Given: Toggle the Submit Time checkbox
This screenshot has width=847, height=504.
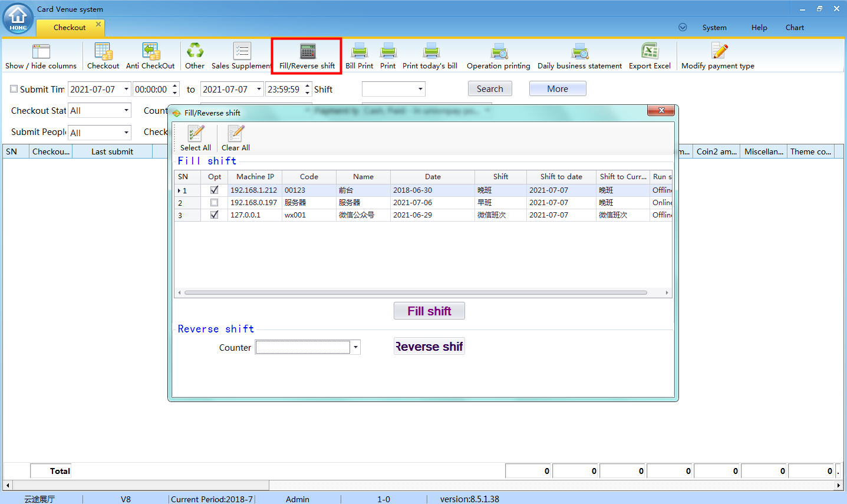Looking at the screenshot, I should click(14, 89).
